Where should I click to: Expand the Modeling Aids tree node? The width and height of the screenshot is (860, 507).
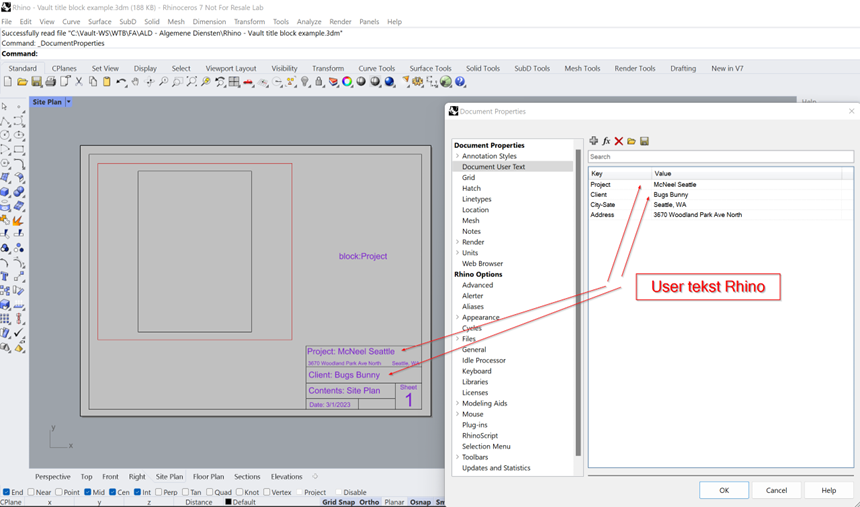point(457,403)
